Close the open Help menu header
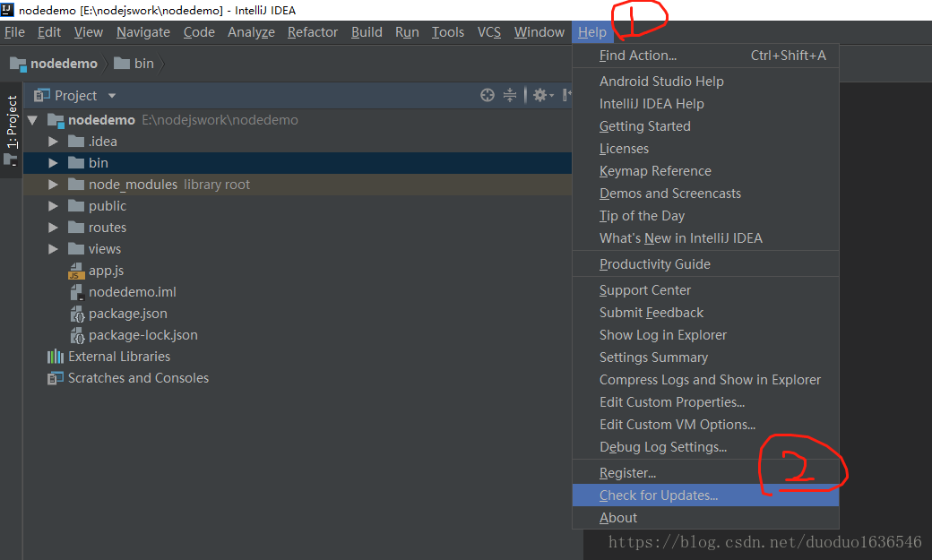 click(x=592, y=32)
